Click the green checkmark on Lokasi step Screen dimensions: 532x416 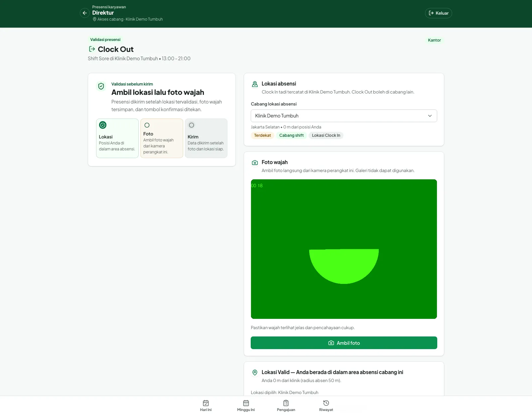(103, 125)
